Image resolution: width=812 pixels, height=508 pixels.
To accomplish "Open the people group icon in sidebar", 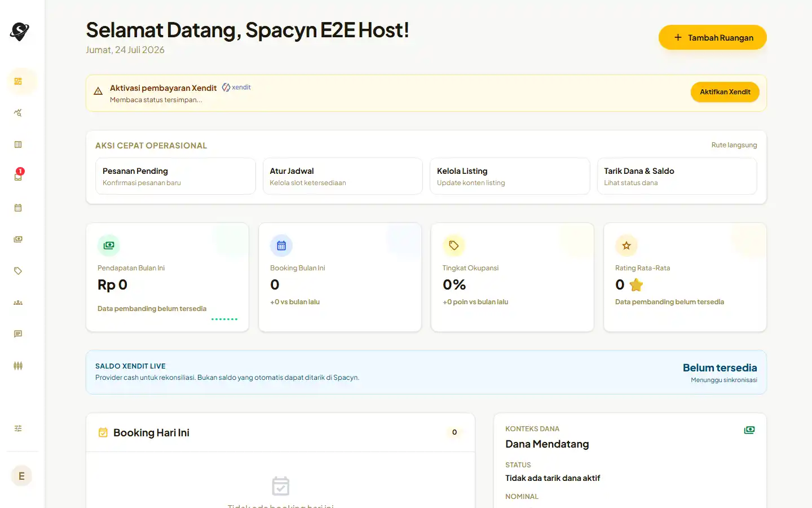I will (18, 303).
